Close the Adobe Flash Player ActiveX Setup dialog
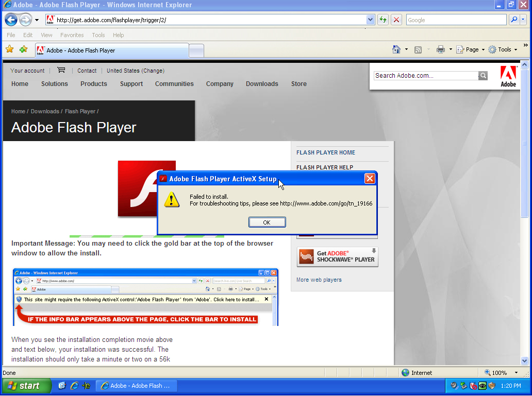 370,178
